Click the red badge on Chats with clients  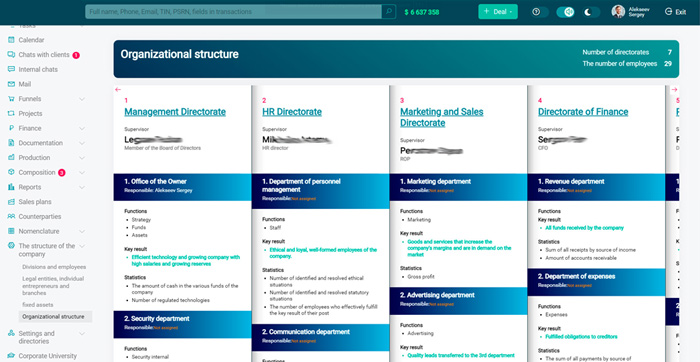(x=76, y=55)
